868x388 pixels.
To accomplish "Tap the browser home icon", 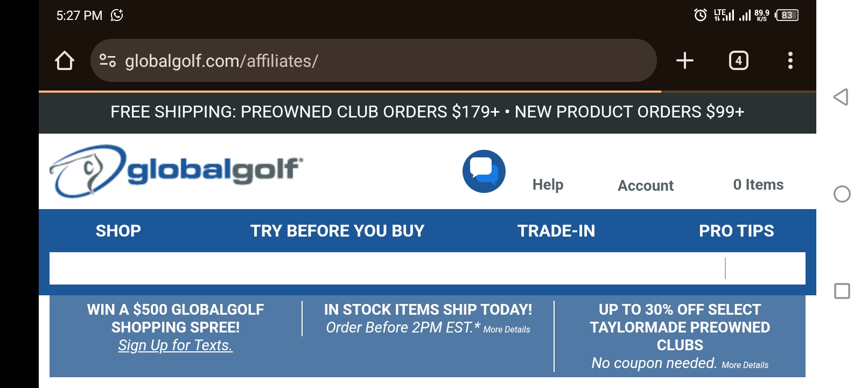I will click(x=65, y=60).
